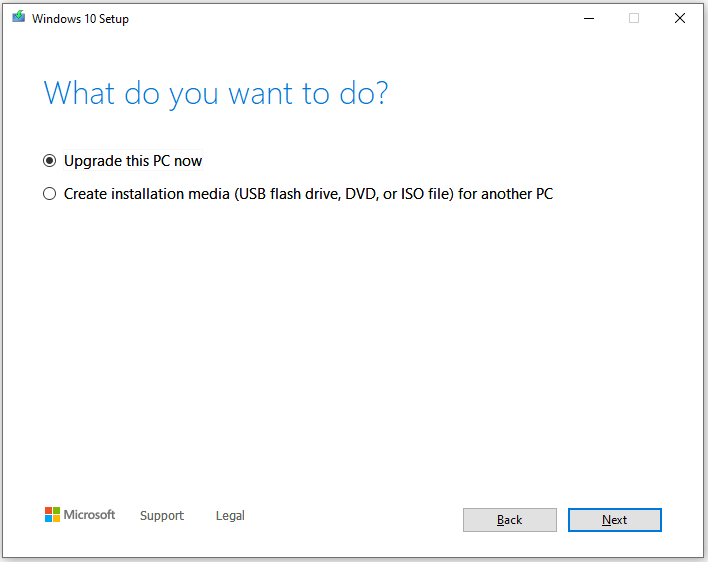708x562 pixels.
Task: Click the Windows 10 Setup title bar icon
Action: tap(19, 17)
